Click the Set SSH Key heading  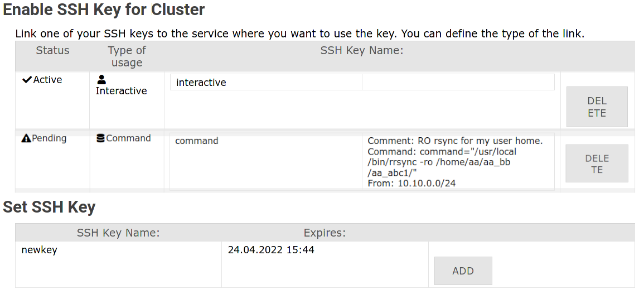(49, 207)
